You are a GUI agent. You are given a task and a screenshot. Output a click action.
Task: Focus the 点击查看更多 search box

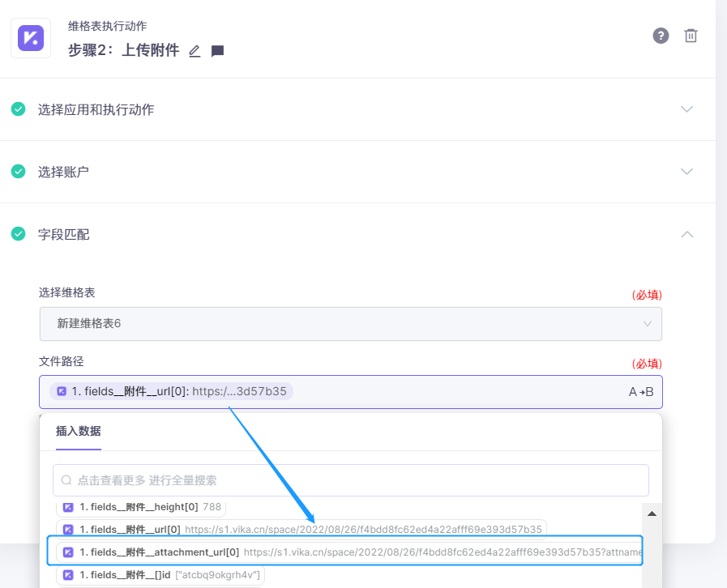click(350, 480)
